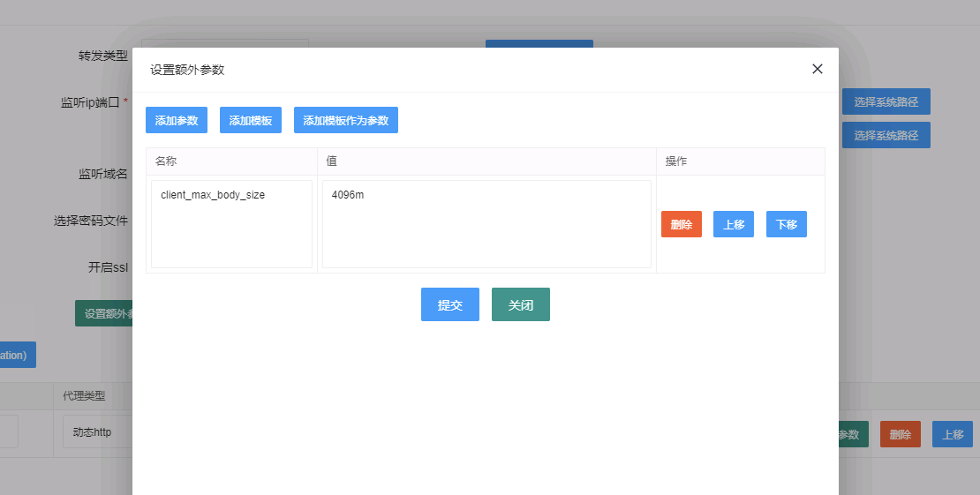Click the 名称 column header

click(166, 161)
